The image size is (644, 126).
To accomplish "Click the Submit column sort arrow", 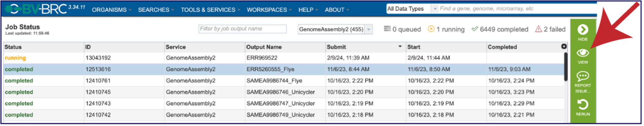I will [400, 46].
